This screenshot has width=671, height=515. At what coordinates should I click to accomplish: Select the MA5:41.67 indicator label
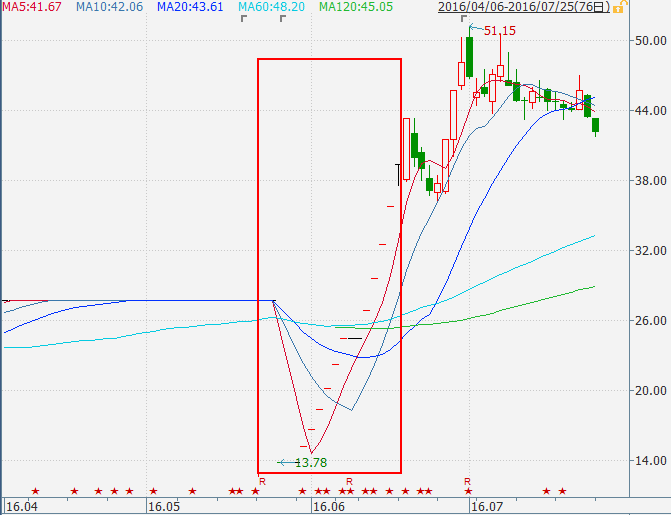31,7
